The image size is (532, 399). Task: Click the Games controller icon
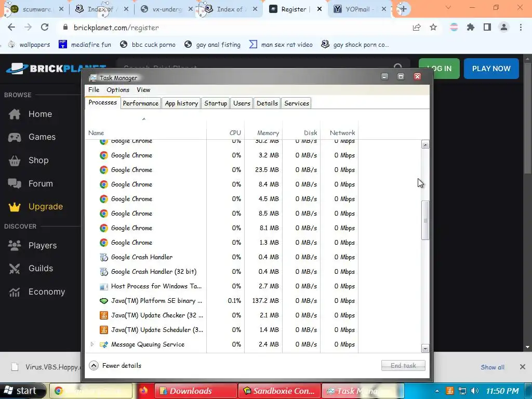(15, 137)
